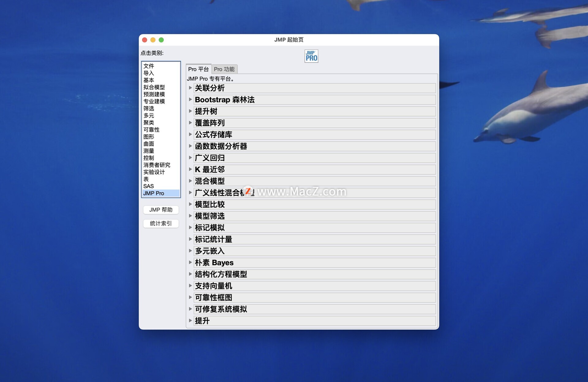Image resolution: width=588 pixels, height=382 pixels.
Task: Select the 图形 category
Action: (x=161, y=137)
